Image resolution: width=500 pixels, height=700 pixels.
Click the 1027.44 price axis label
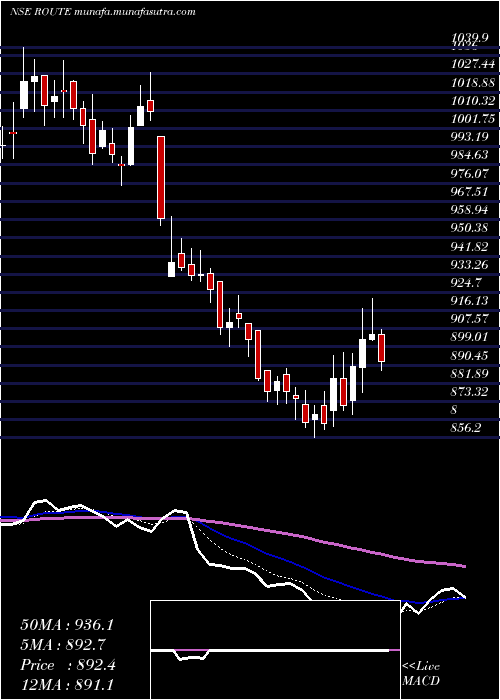pyautogui.click(x=473, y=65)
